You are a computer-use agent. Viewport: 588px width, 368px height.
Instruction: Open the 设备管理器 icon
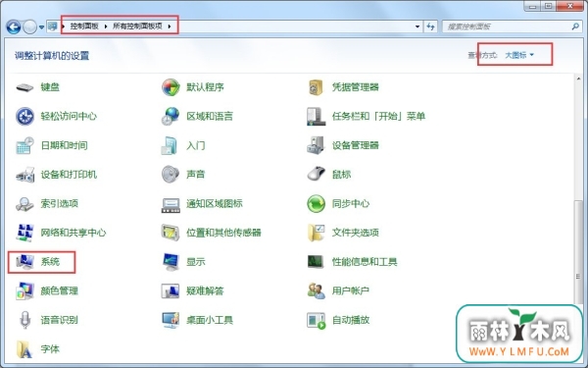point(316,145)
